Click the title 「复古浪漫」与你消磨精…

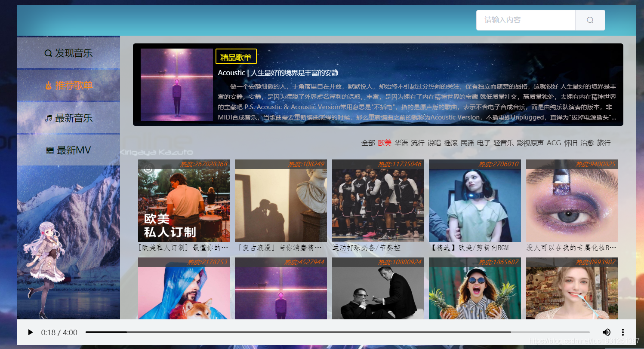point(280,248)
